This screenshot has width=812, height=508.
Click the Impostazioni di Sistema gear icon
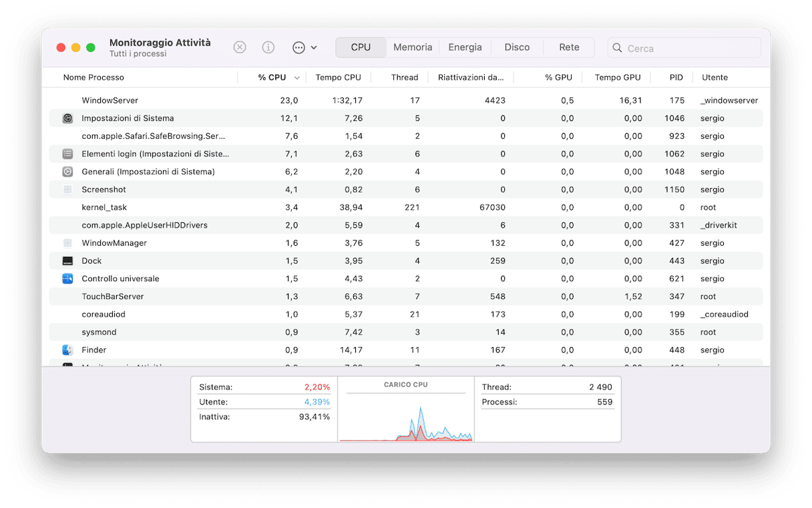[x=67, y=118]
